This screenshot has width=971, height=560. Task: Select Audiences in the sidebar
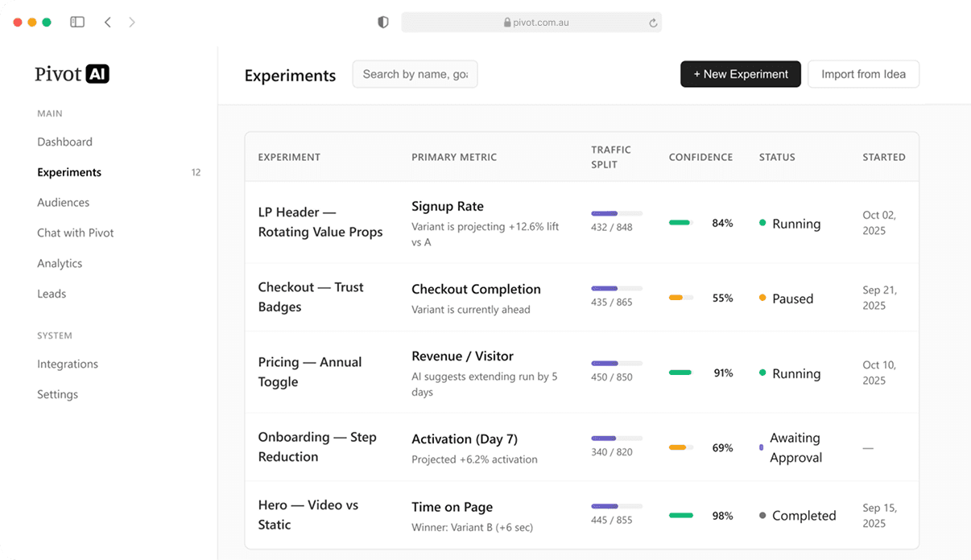(63, 203)
